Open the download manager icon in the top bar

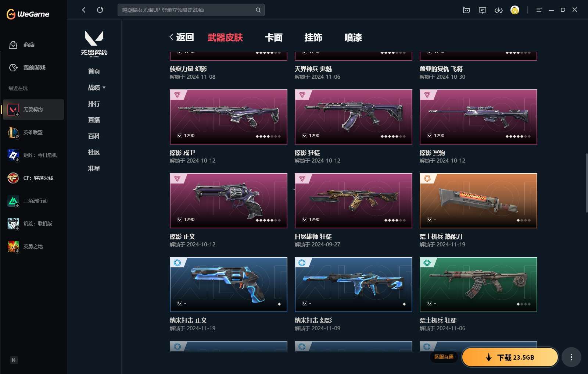click(499, 10)
